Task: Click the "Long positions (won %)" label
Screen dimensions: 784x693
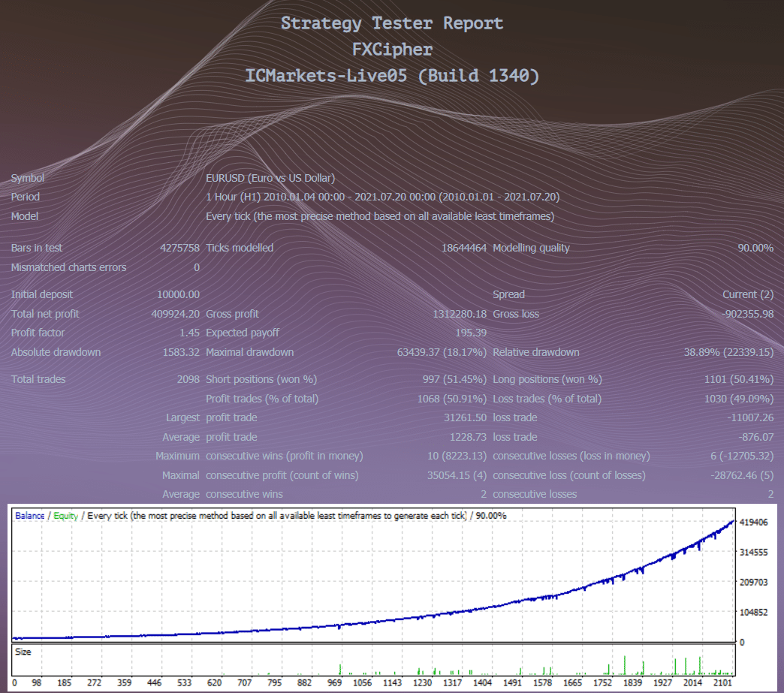Action: [x=547, y=379]
